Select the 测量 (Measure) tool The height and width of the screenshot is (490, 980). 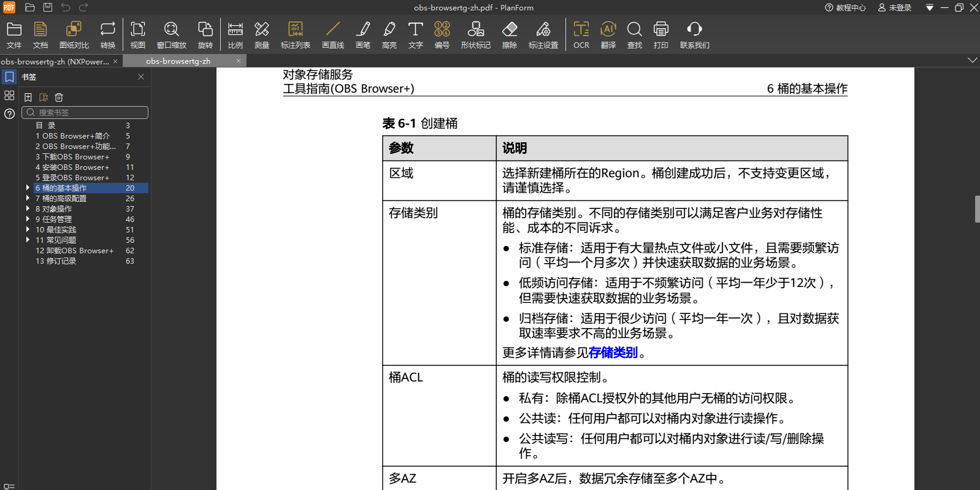coord(262,35)
